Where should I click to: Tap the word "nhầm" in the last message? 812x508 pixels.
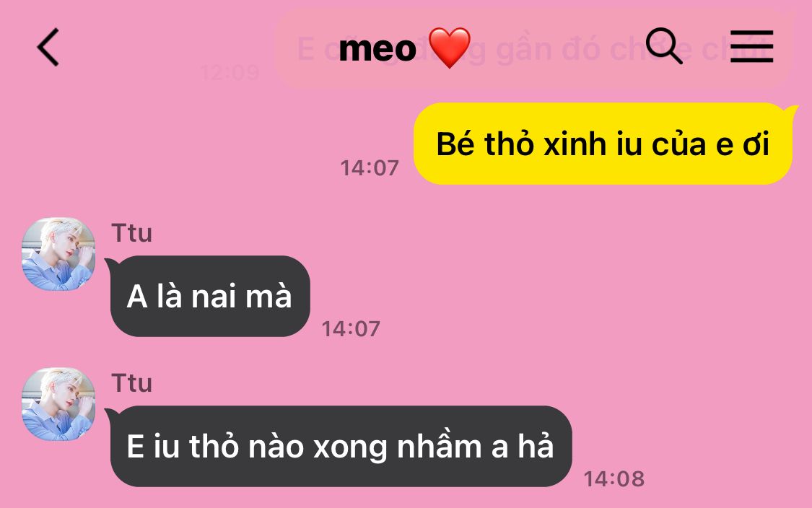pos(440,447)
